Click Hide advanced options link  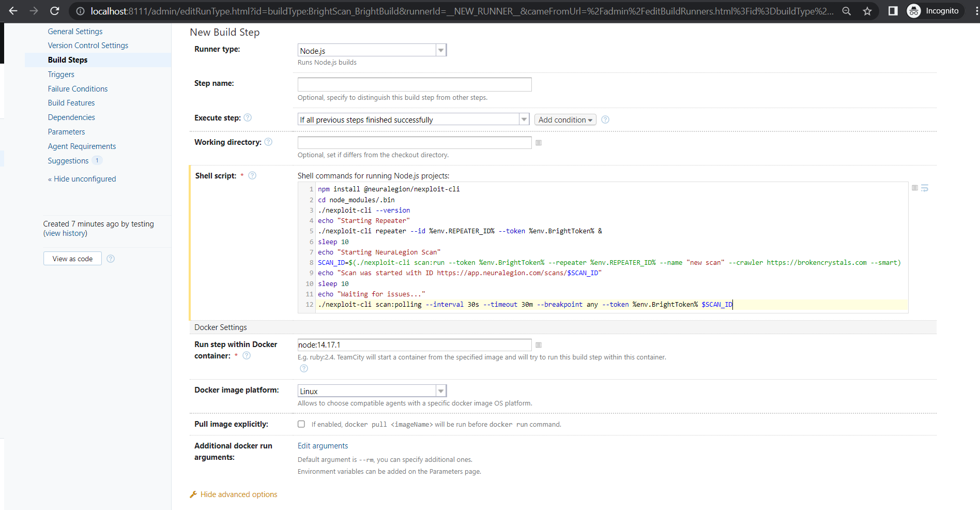point(239,494)
